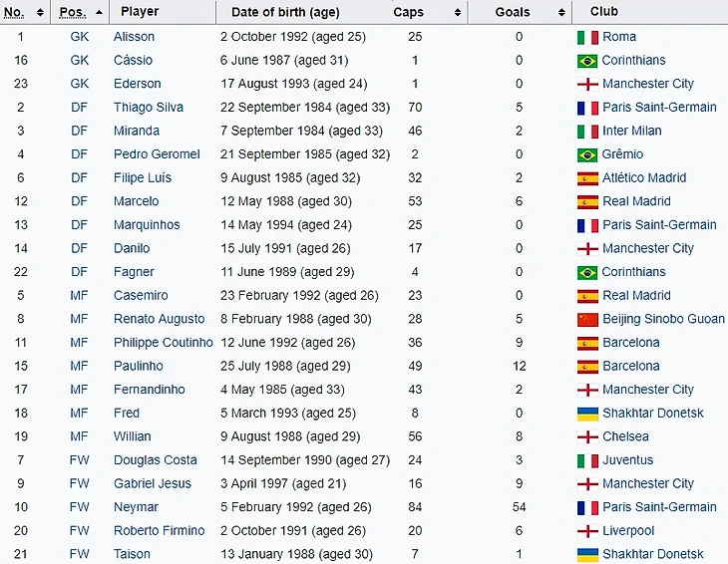Click the Date of birth column header
Viewport: 728px width, 564px height.
click(285, 12)
